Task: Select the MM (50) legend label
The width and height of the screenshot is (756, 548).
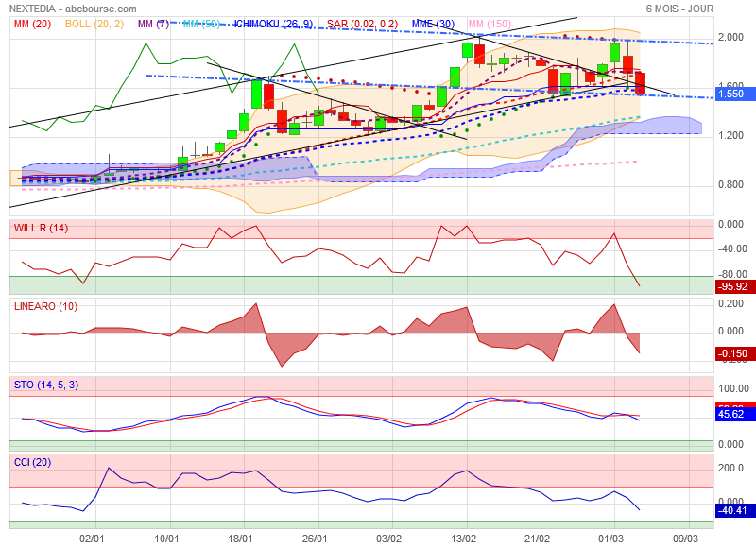Action: (201, 24)
